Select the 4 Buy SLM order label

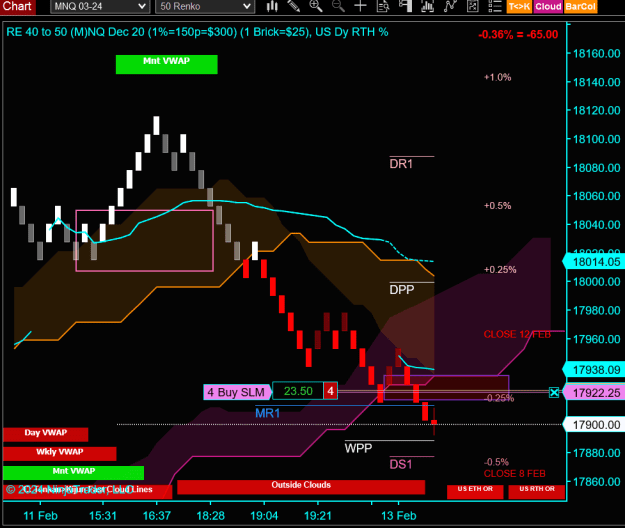236,392
